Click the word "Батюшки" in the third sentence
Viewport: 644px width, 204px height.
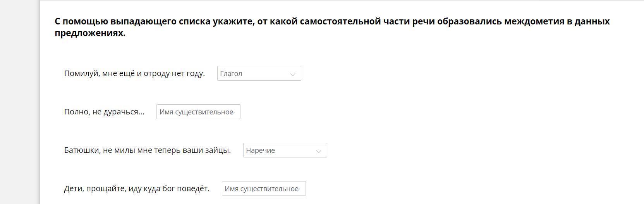[x=82, y=150]
